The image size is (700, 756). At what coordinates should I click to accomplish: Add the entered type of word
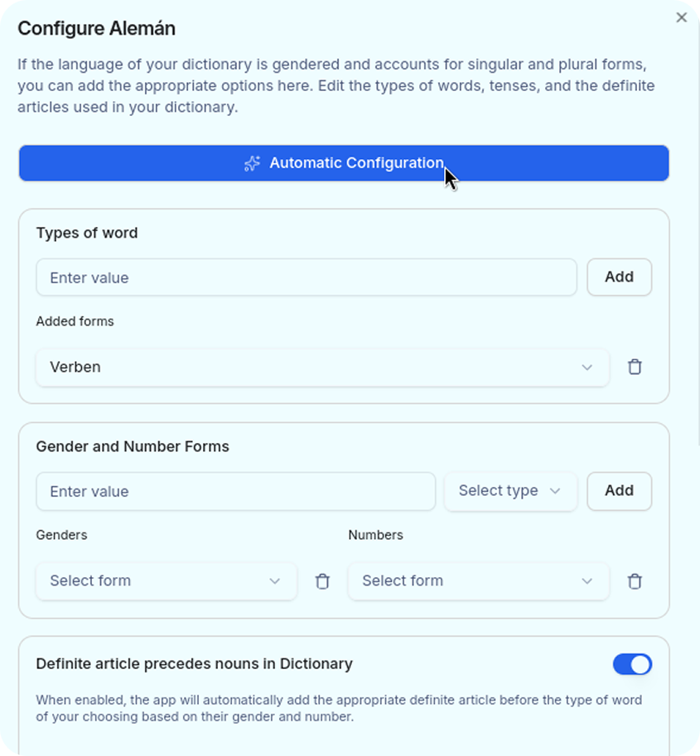(619, 277)
